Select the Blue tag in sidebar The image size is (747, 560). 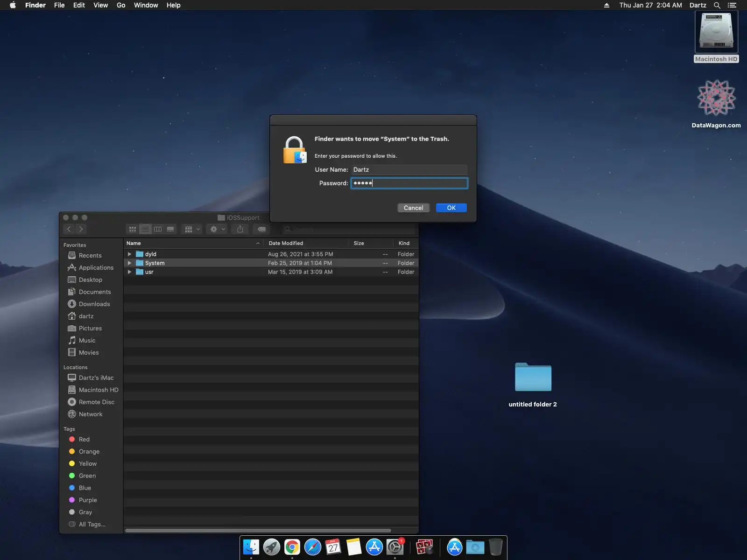click(x=80, y=488)
